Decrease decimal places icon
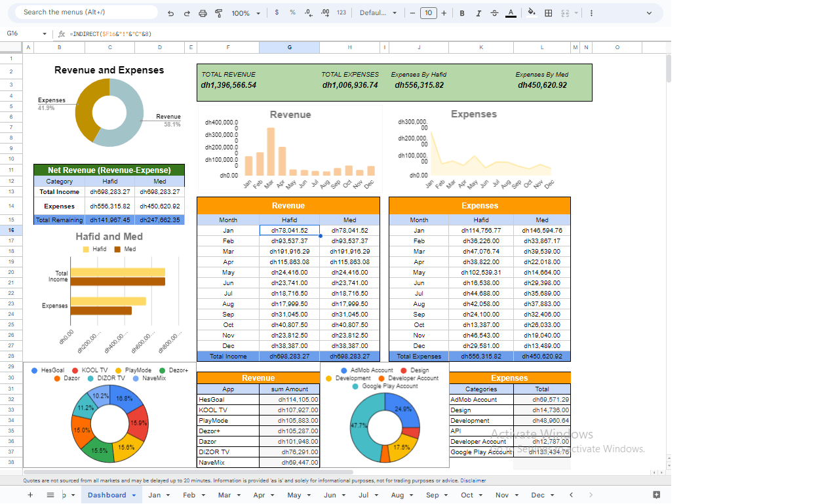The image size is (839, 504). [x=308, y=13]
